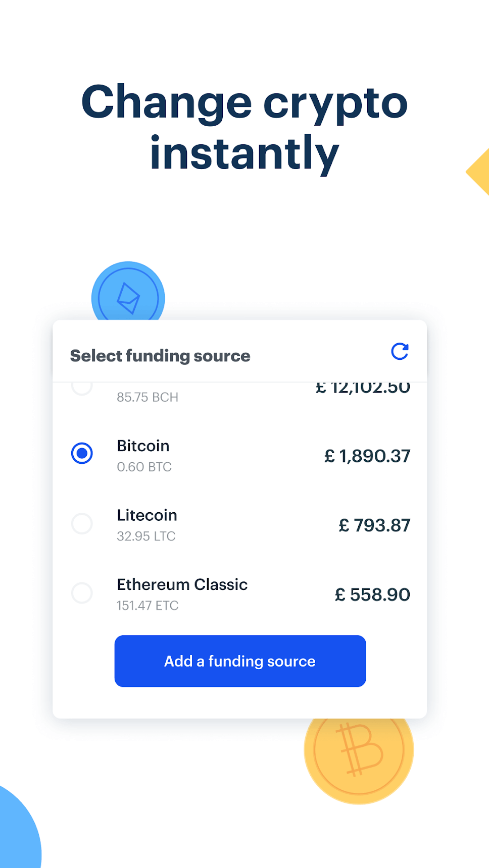Click the 151.47 ETC amount text
The image size is (489, 868).
pos(148,605)
